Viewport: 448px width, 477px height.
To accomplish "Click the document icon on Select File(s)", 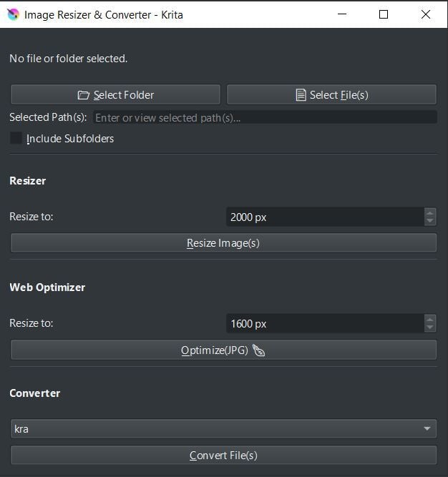I will coord(301,95).
